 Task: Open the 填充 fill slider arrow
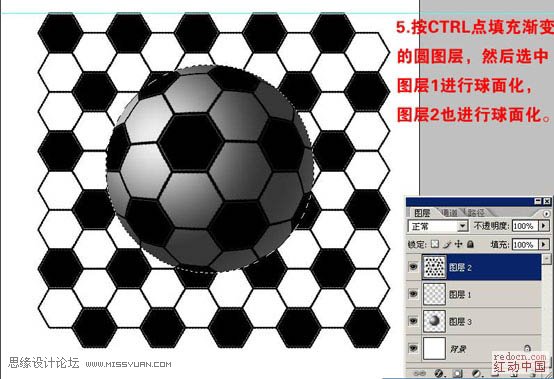click(x=544, y=244)
